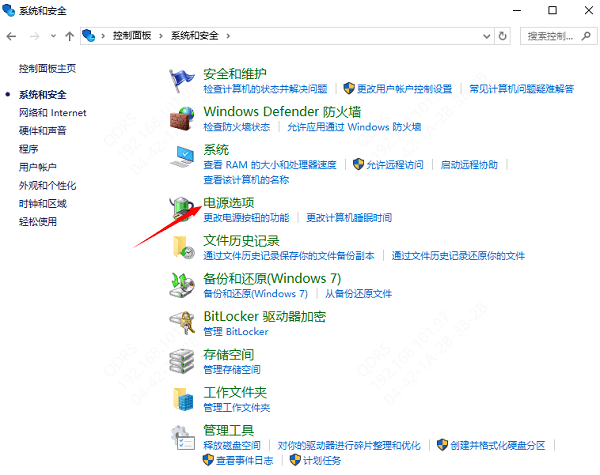Viewport: 600px width, 475px height.
Task: Click 查看事件日志 link
Action: (x=245, y=460)
